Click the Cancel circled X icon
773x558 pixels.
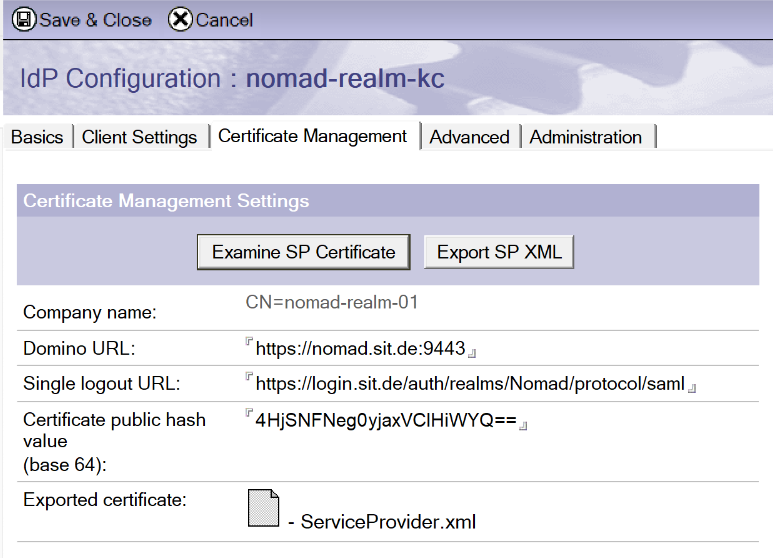180,19
